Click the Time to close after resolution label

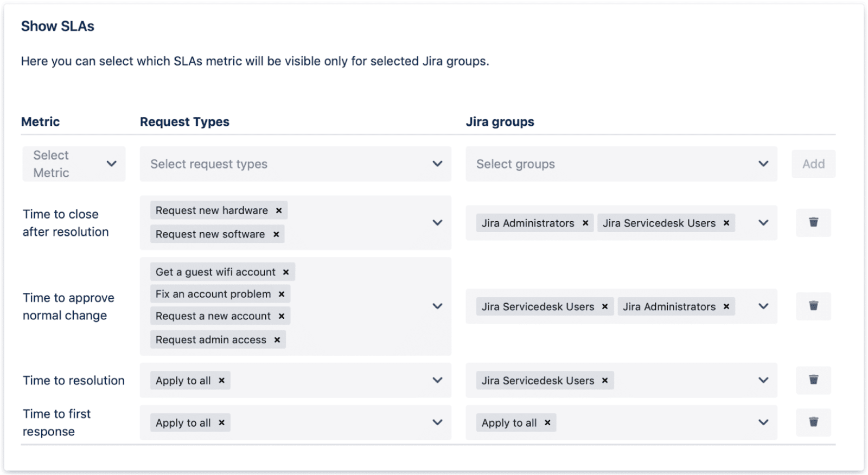click(66, 223)
